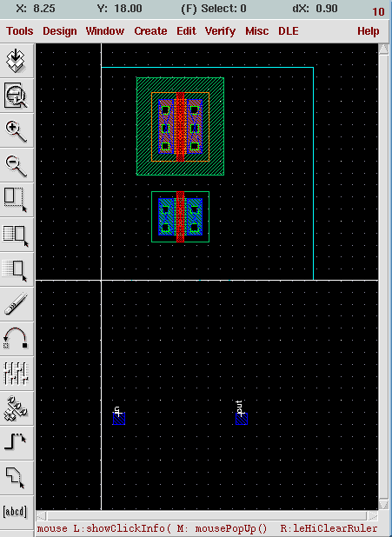The width and height of the screenshot is (392, 537).
Task: Open the Tools menu
Action: click(x=20, y=31)
